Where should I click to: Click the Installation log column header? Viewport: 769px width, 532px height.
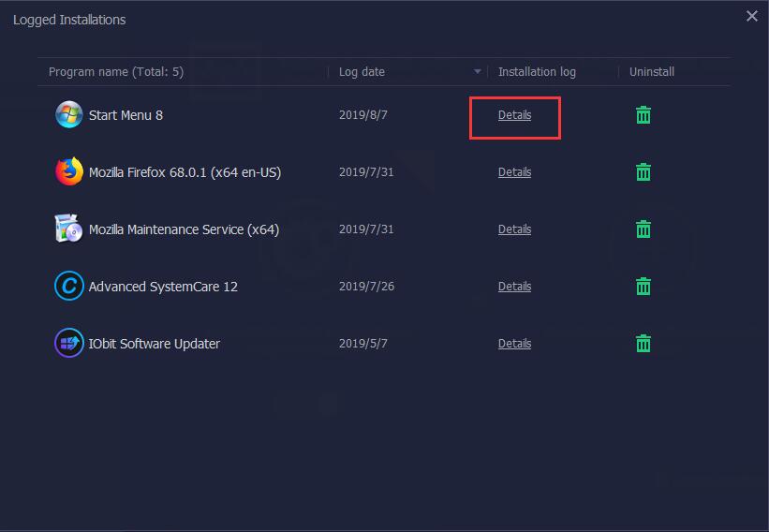coord(537,72)
